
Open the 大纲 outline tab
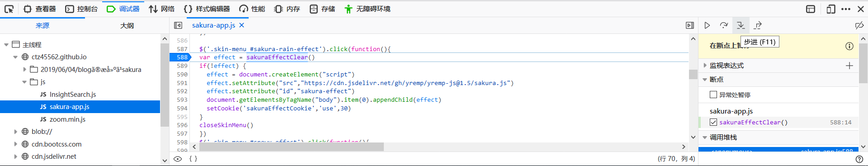click(x=127, y=26)
